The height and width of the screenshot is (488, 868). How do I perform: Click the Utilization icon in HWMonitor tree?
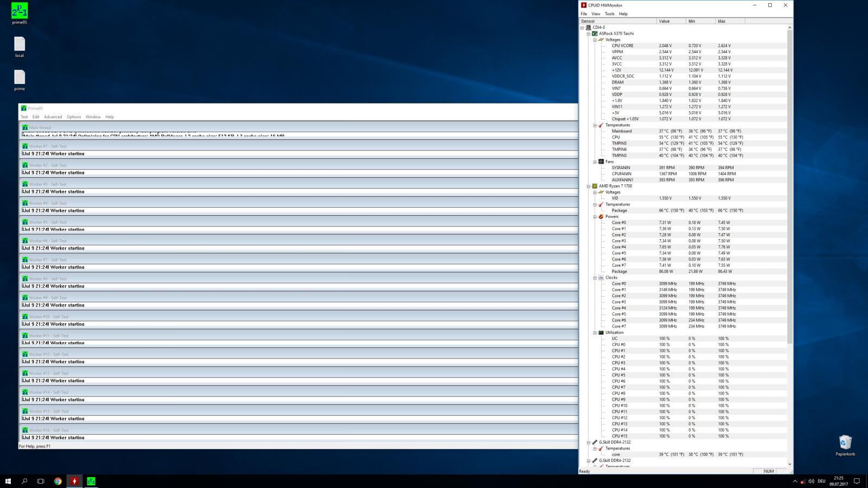601,332
